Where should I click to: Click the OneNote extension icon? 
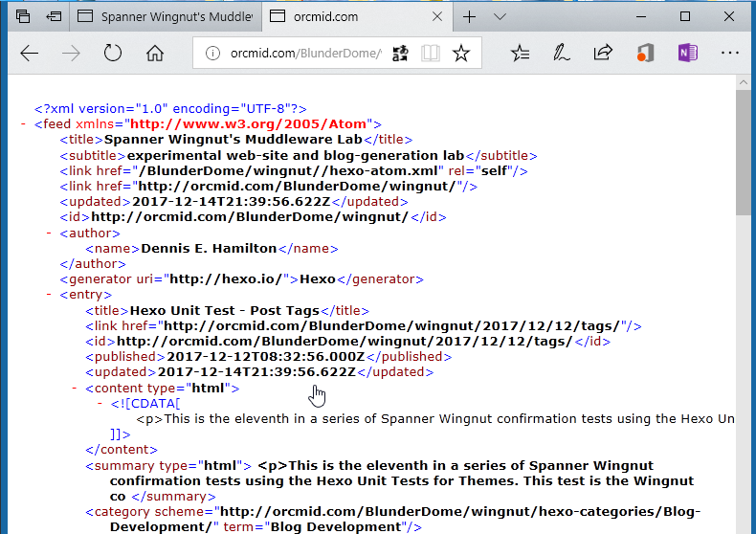click(687, 54)
